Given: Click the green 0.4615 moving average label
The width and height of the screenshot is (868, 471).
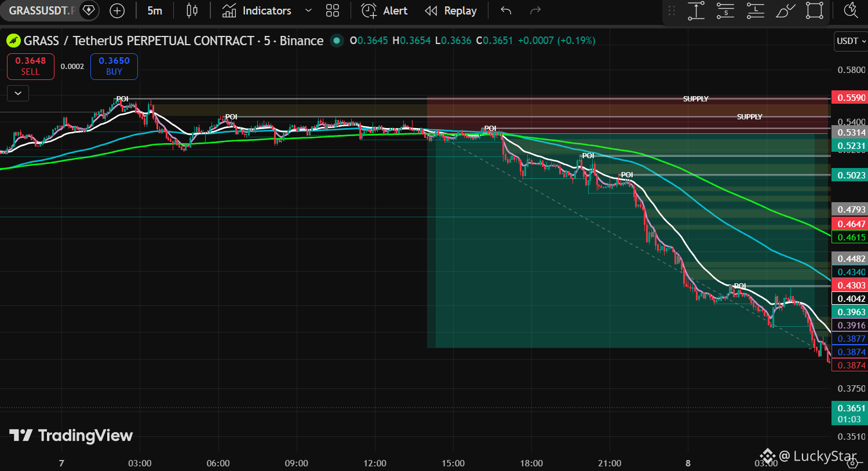Looking at the screenshot, I should click(849, 237).
